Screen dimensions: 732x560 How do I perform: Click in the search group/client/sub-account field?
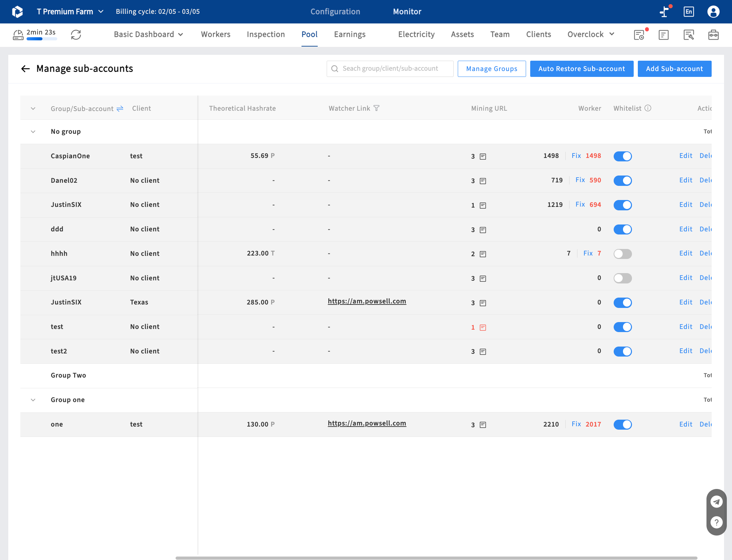coord(390,69)
